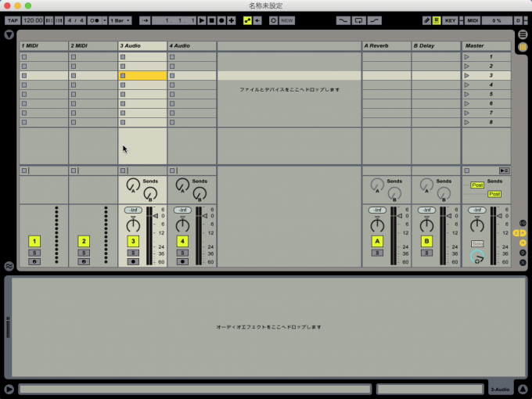This screenshot has height=399, width=532.
Task: Arm track 3 Audio for recording
Action: click(x=133, y=261)
